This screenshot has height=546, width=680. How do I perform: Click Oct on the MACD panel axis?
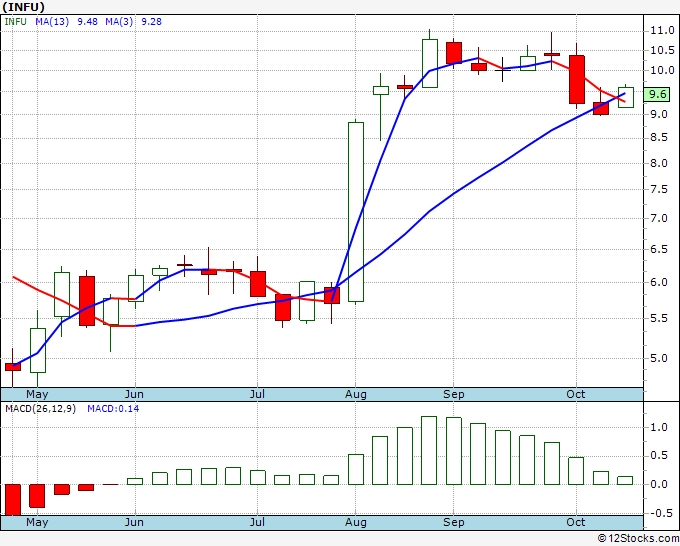(575, 522)
